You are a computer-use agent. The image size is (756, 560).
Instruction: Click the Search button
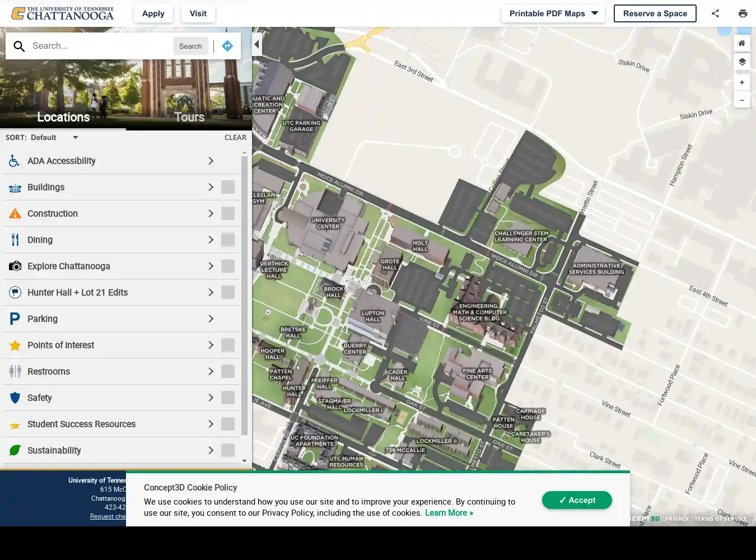pos(190,46)
